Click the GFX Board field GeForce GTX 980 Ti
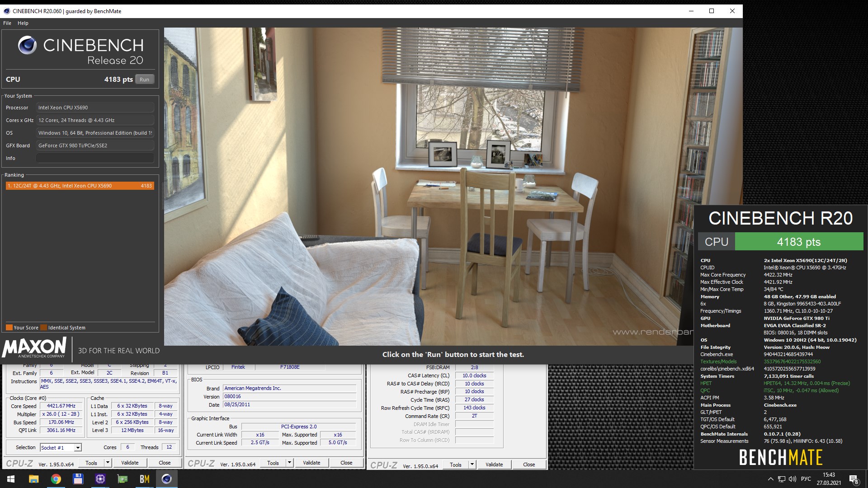This screenshot has height=488, width=868. (x=95, y=145)
